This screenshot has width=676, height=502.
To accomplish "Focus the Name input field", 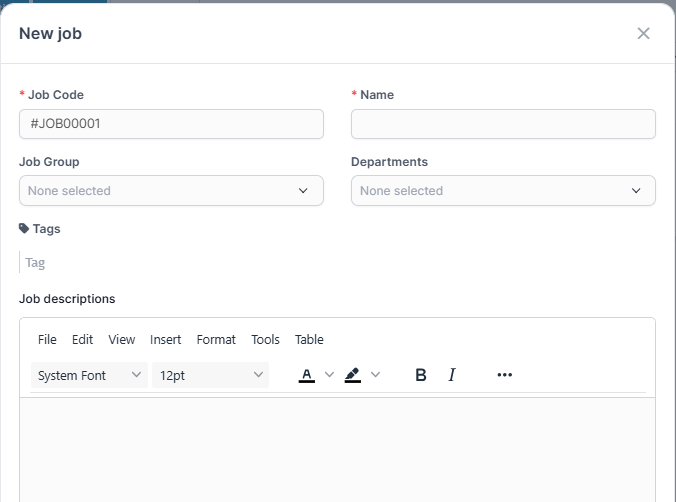I will point(503,124).
